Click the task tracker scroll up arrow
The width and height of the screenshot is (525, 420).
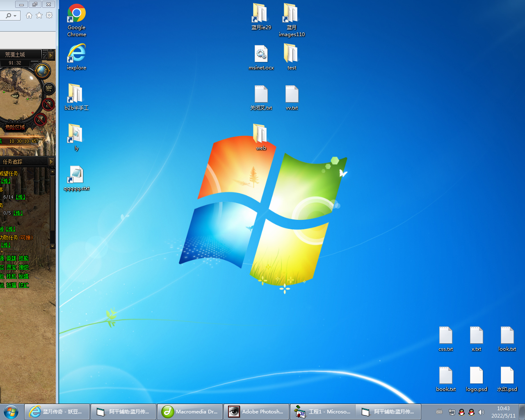pos(52,171)
